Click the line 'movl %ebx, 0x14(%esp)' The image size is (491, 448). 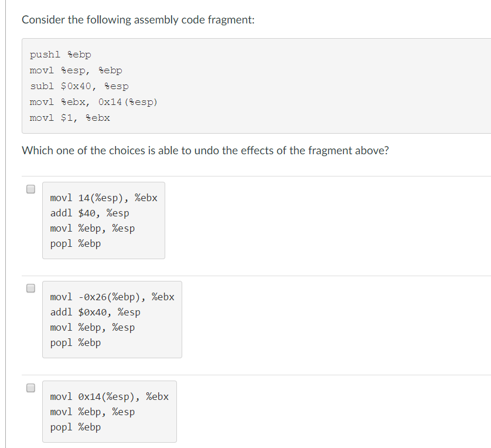tap(94, 101)
